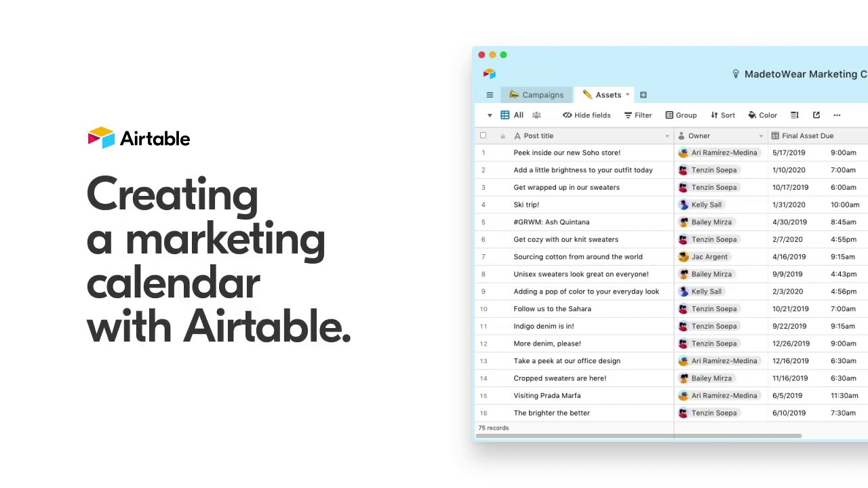Select "Follow us to the Sahara" cell
This screenshot has height=488, width=868.
coord(552,309)
